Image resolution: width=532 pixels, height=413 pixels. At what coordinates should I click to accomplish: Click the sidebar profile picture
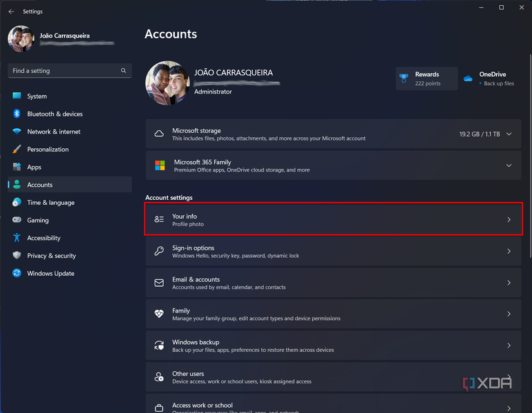pyautogui.click(x=21, y=39)
